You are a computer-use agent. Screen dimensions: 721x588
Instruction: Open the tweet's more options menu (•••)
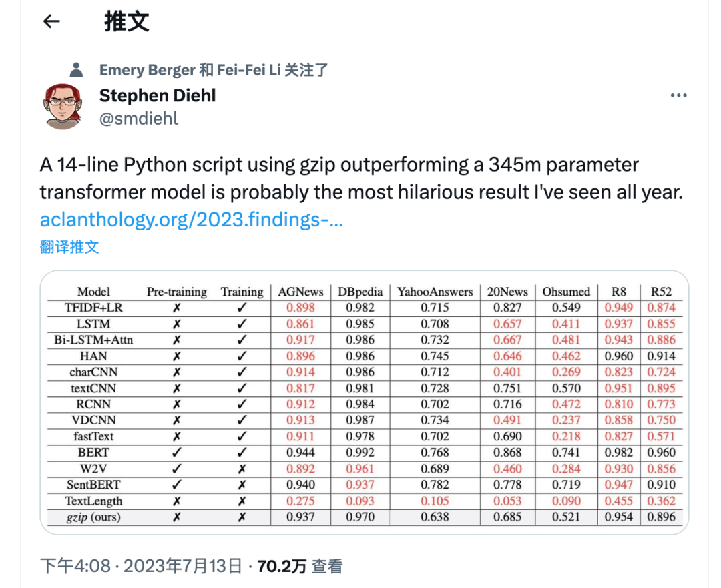click(679, 95)
